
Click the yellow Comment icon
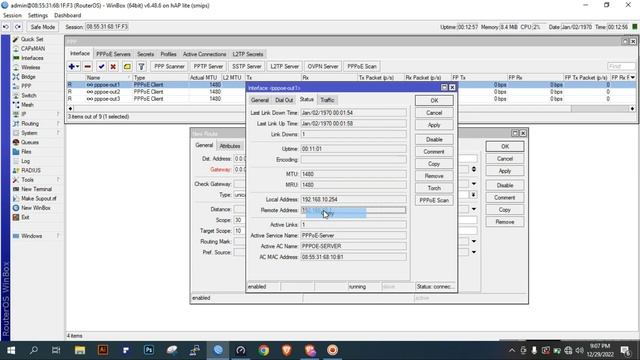pyautogui.click(x=127, y=67)
